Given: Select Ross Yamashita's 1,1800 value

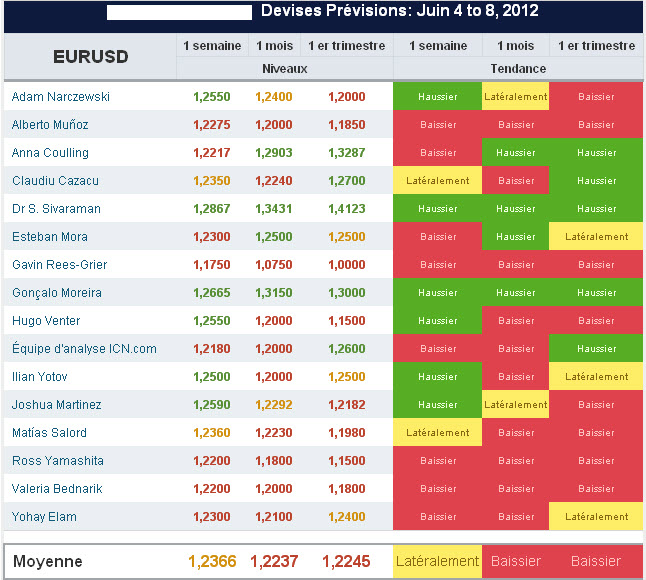Looking at the screenshot, I should (x=274, y=461).
